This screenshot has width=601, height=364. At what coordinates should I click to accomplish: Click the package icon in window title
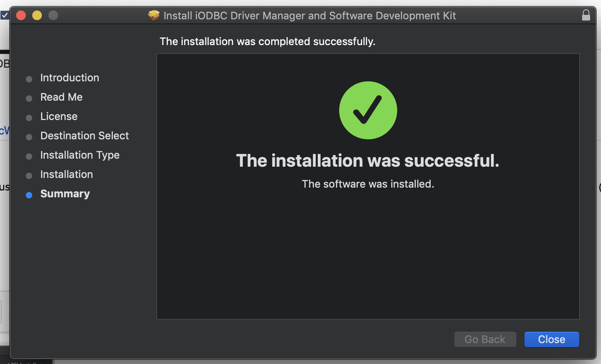(153, 15)
